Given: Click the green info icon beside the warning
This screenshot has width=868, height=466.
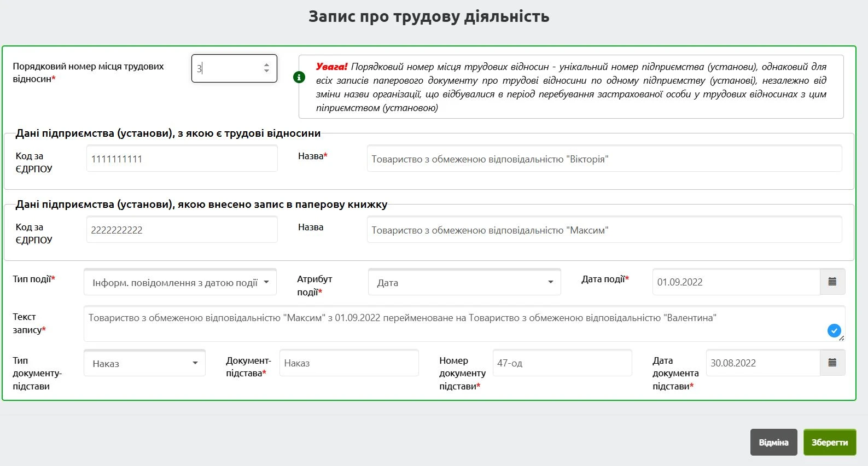Looking at the screenshot, I should (299, 77).
